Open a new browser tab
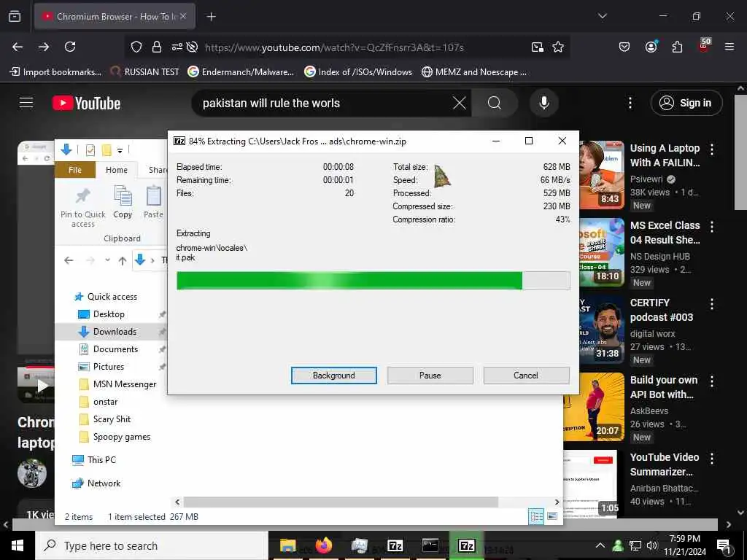 [x=211, y=17]
